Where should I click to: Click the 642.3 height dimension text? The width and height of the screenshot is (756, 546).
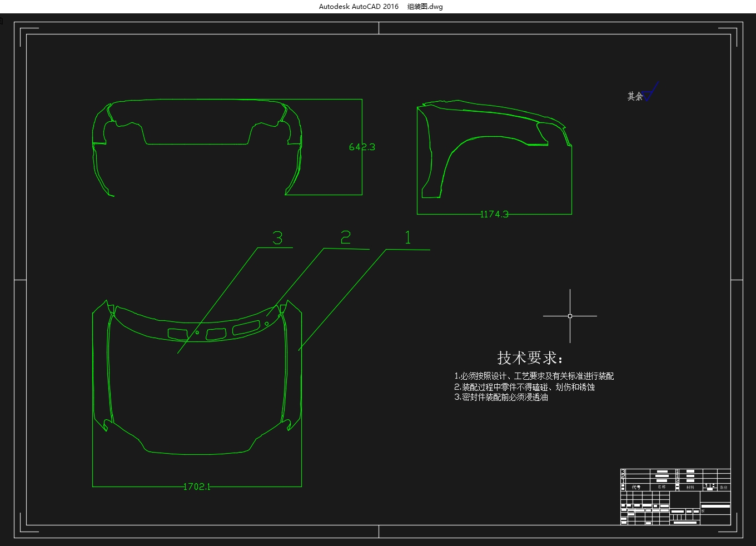point(362,147)
